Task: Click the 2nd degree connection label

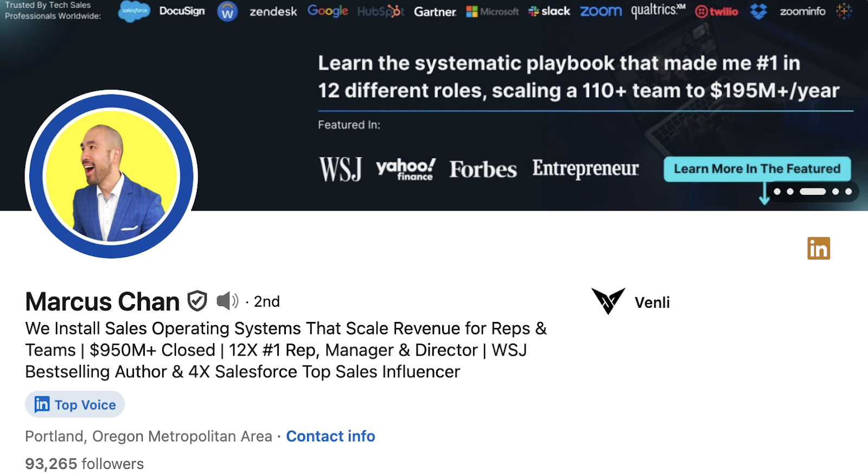Action: click(266, 301)
